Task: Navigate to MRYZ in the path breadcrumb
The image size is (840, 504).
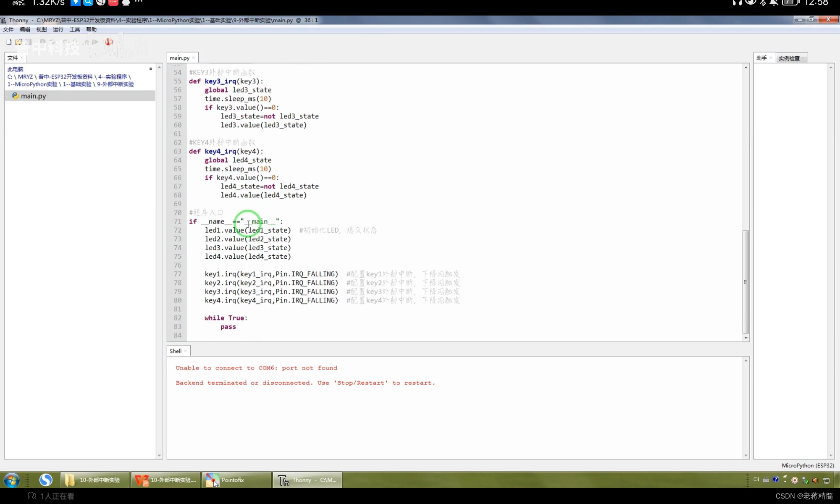Action: point(25,77)
